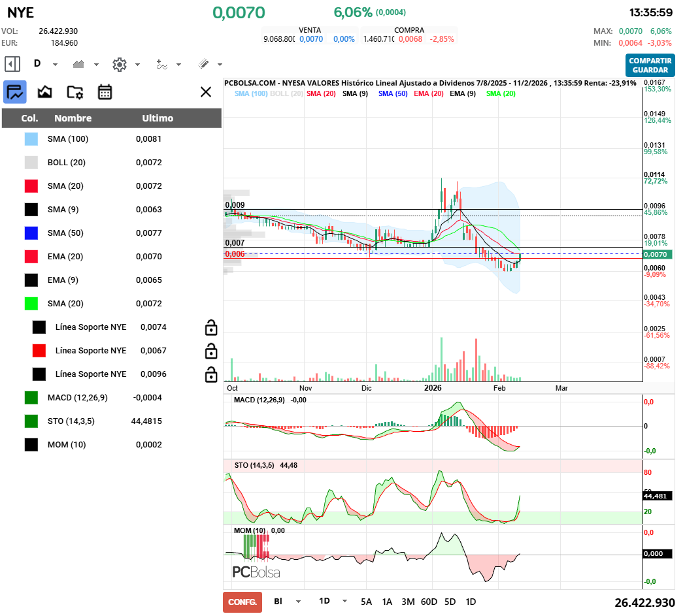Click the area chart panel icon

tap(44, 92)
